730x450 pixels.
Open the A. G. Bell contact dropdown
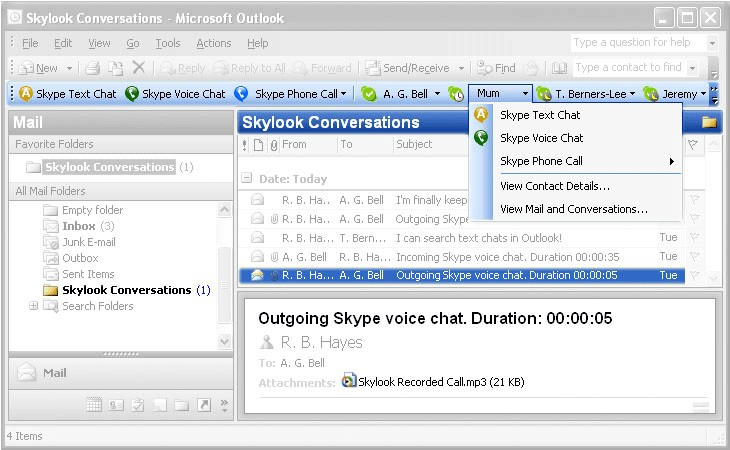click(x=437, y=94)
